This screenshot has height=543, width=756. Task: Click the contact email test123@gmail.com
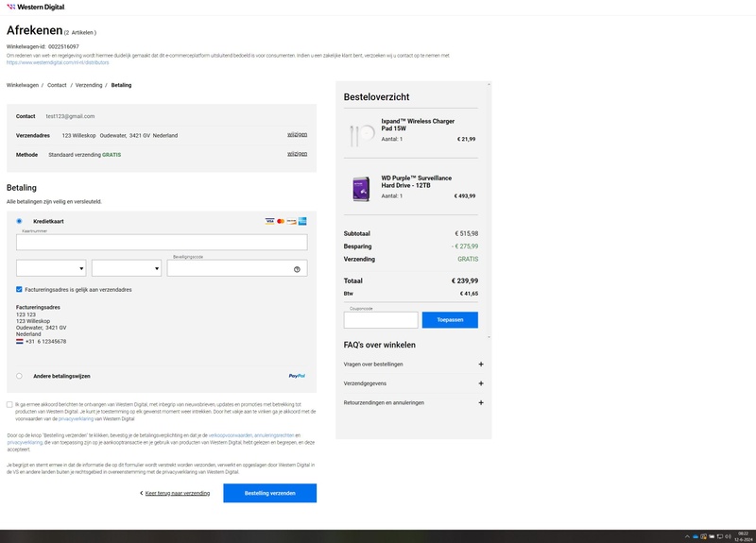click(x=70, y=116)
